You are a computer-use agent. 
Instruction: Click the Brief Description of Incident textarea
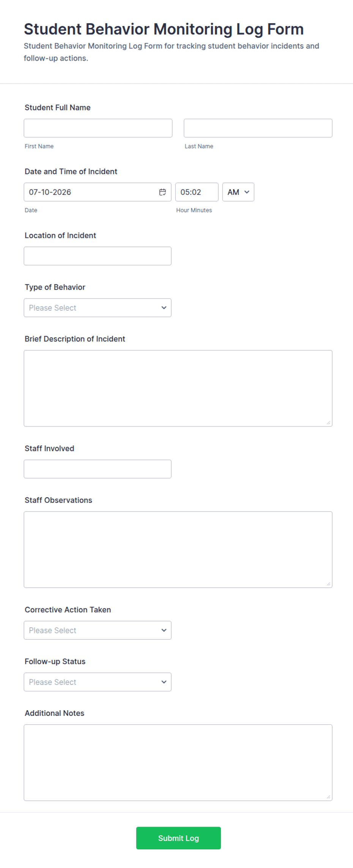coord(178,388)
